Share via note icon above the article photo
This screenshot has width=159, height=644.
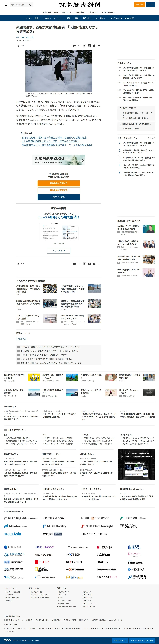(84, 46)
